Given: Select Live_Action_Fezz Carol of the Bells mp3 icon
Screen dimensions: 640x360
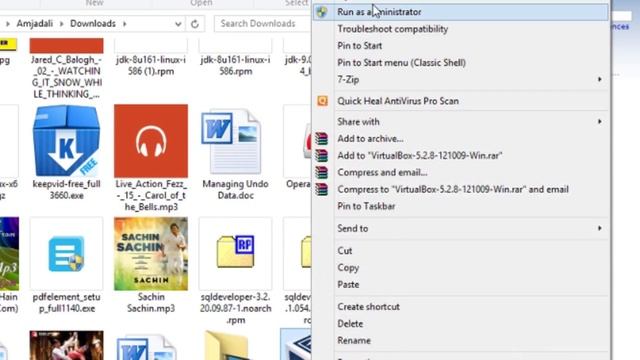Looking at the screenshot, I should (x=151, y=141).
